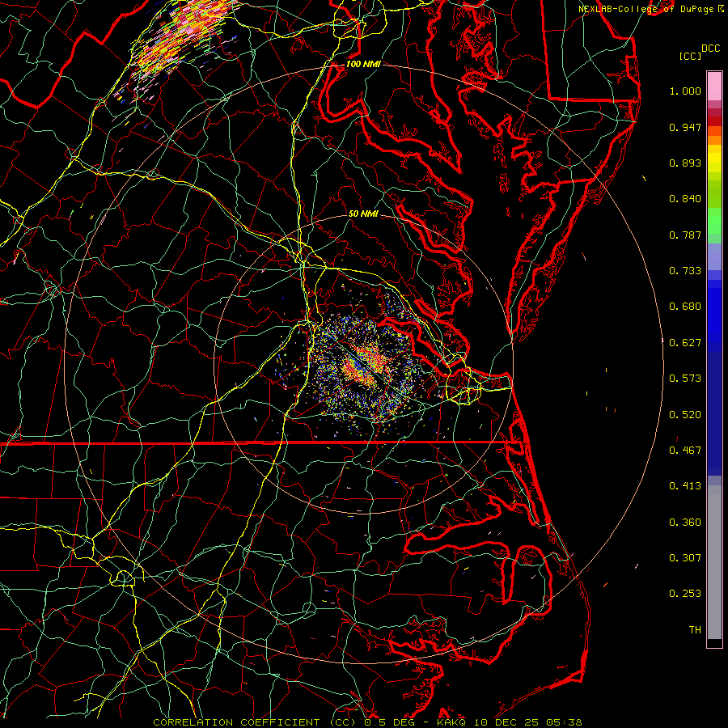The height and width of the screenshot is (728, 728).
Task: Click the 0.307 scale value
Action: pyautogui.click(x=685, y=558)
